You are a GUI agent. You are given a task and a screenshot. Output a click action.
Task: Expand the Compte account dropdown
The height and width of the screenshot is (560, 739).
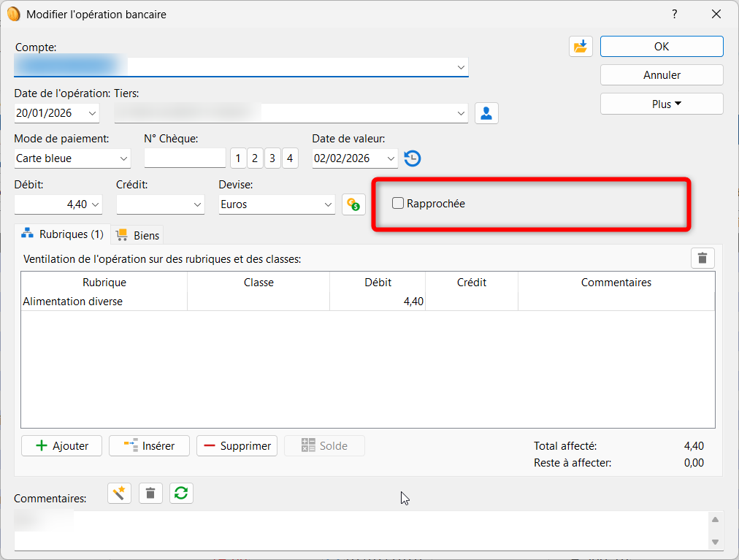(461, 67)
